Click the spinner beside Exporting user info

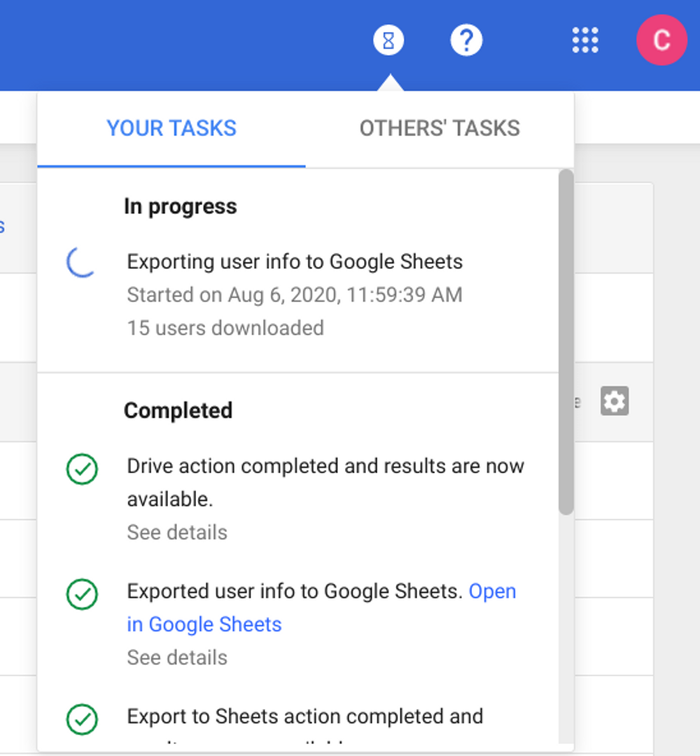click(x=81, y=262)
